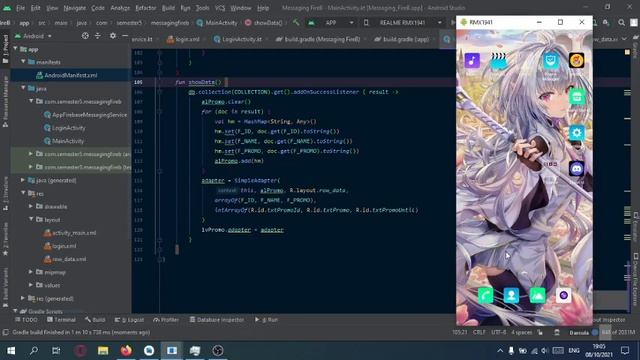Collapse the java folder
Image resolution: width=640 pixels, height=360 pixels.
click(x=23, y=89)
